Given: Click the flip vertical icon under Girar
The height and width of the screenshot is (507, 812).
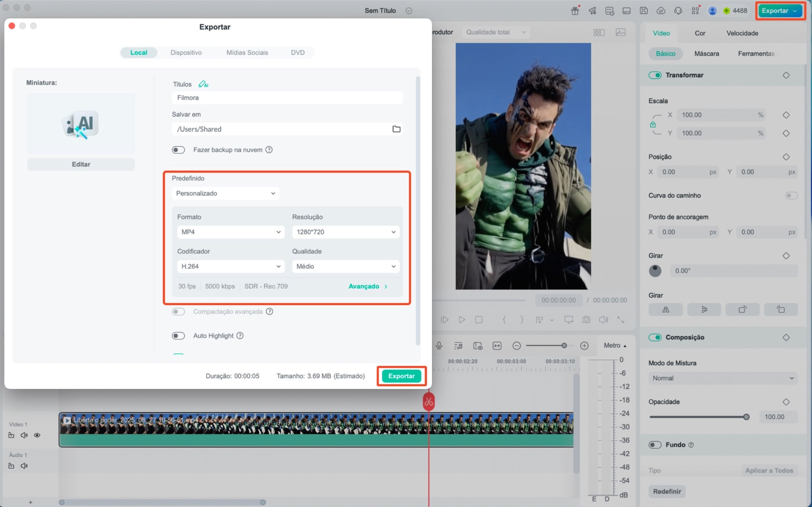Looking at the screenshot, I should 704,310.
